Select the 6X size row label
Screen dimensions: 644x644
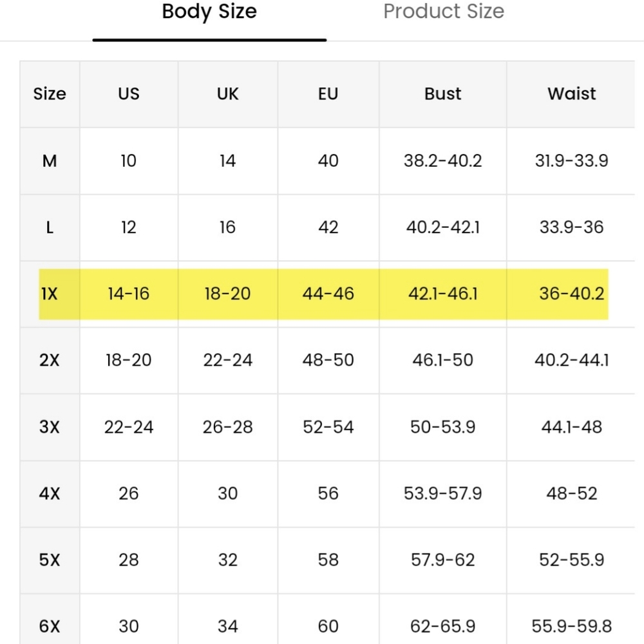click(x=50, y=627)
